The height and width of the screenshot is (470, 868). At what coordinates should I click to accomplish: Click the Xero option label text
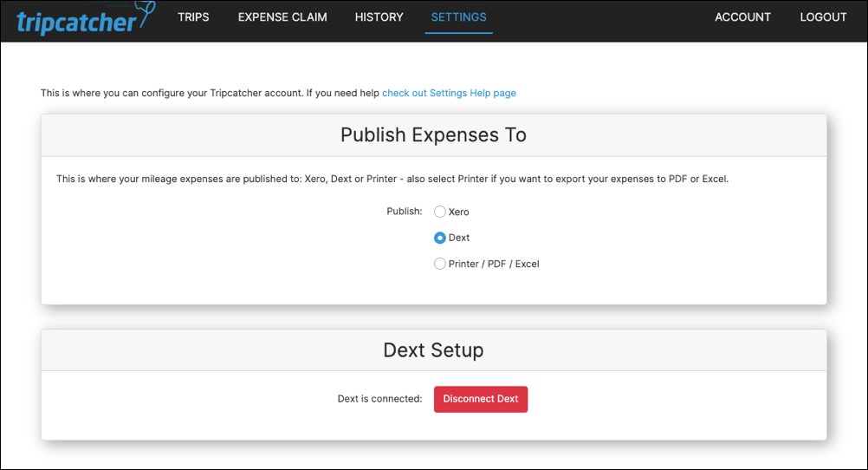(x=458, y=212)
